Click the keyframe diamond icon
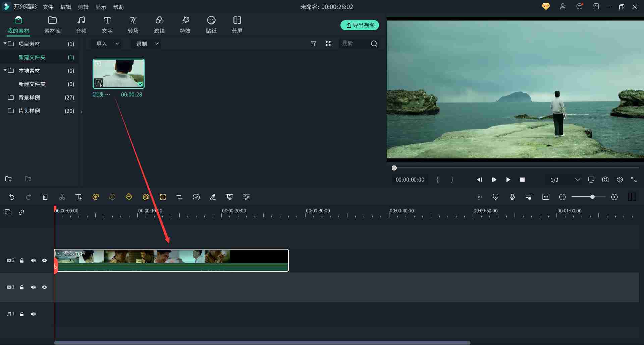 (x=129, y=197)
